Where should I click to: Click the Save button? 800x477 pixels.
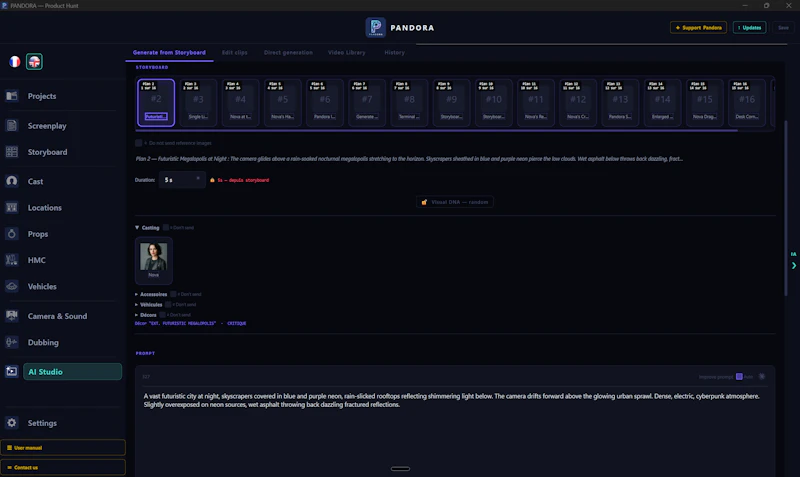[783, 28]
